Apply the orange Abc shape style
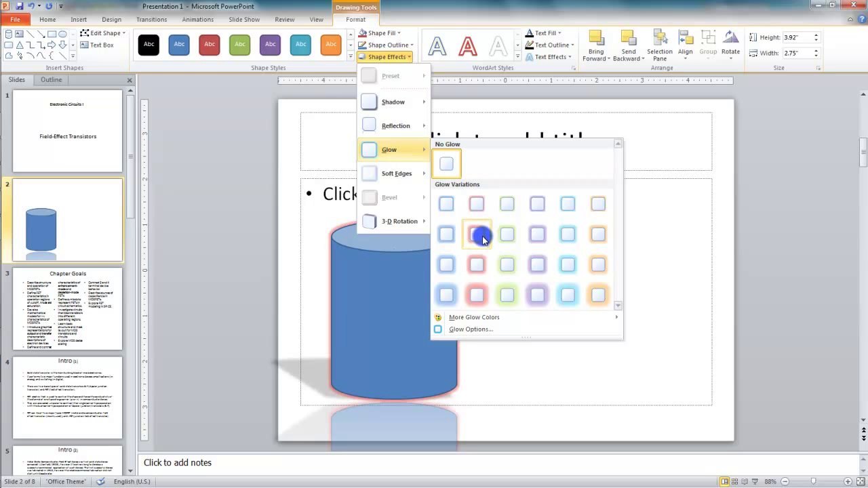This screenshot has width=868, height=488. [331, 45]
